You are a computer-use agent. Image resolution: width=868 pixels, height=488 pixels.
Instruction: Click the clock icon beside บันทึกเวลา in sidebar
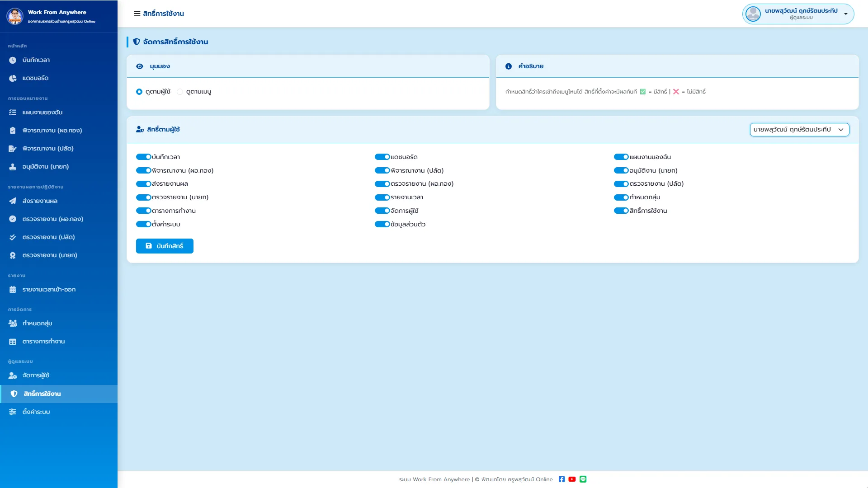tap(13, 60)
